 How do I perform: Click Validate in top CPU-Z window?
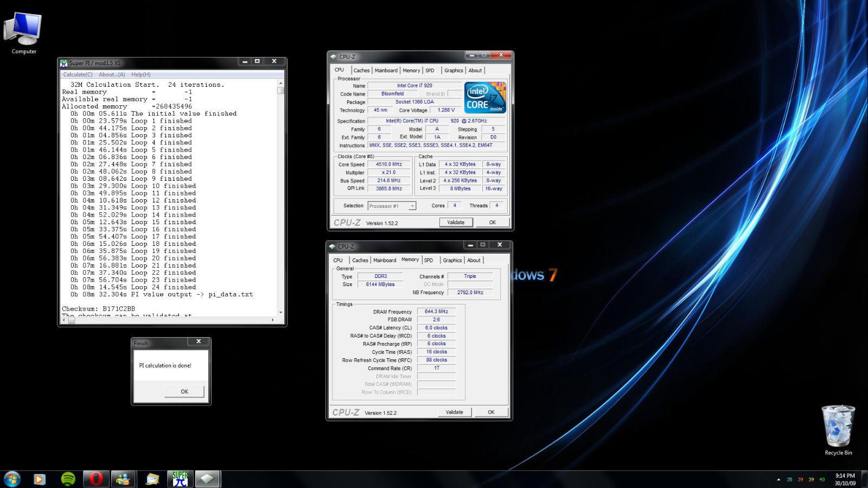click(x=456, y=222)
